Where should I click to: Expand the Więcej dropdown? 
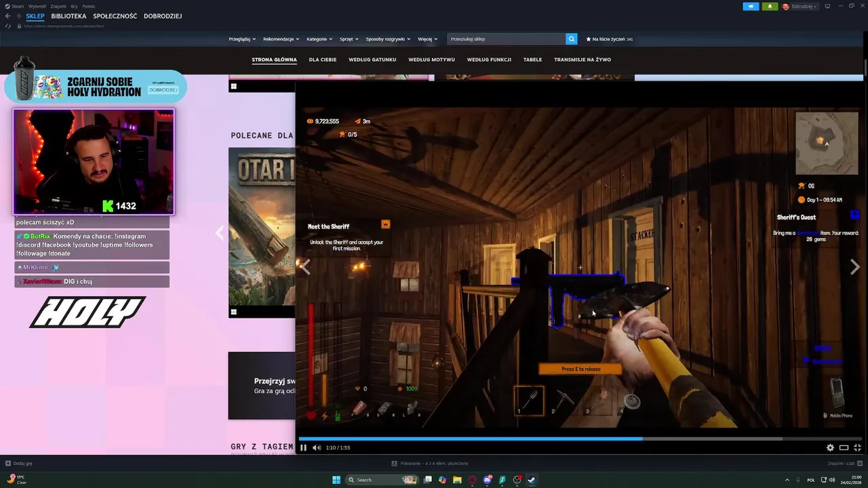[x=427, y=39]
